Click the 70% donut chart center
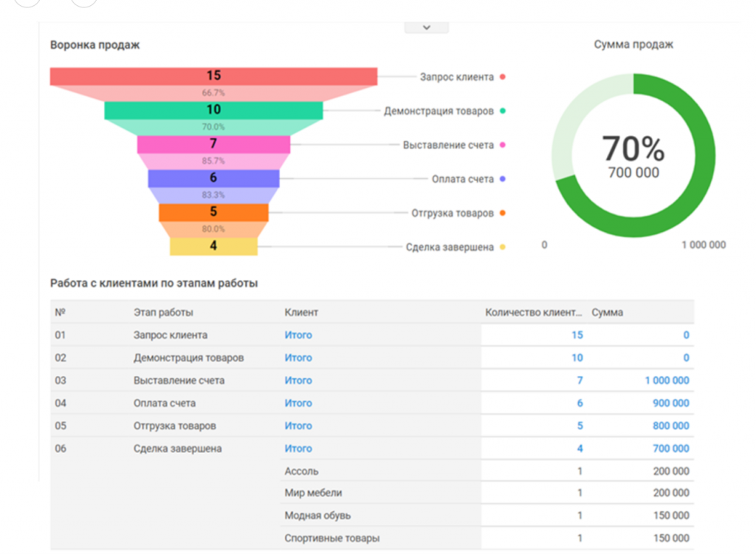The width and height of the screenshot is (756, 554). [633, 155]
